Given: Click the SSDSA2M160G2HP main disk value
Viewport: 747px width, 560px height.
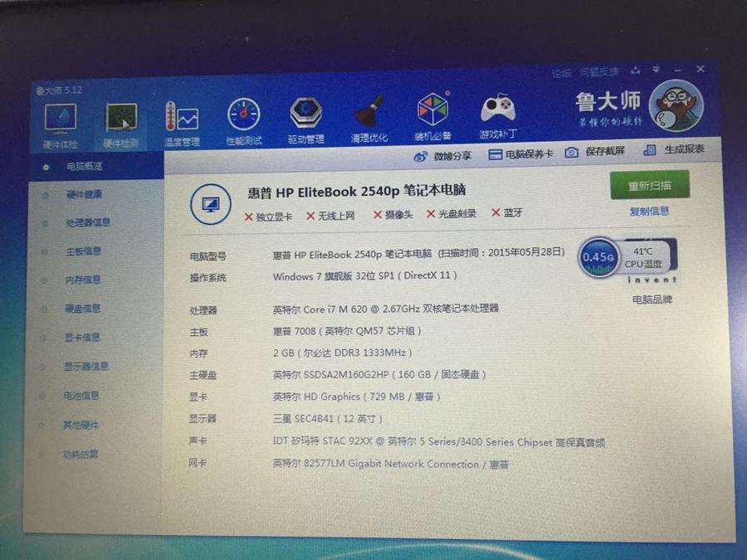Looking at the screenshot, I should (x=379, y=374).
